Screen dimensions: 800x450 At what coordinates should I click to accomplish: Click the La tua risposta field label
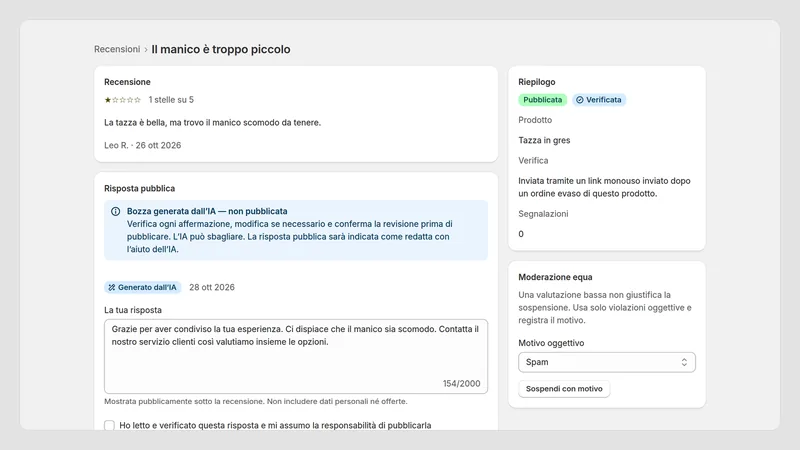[x=133, y=310]
